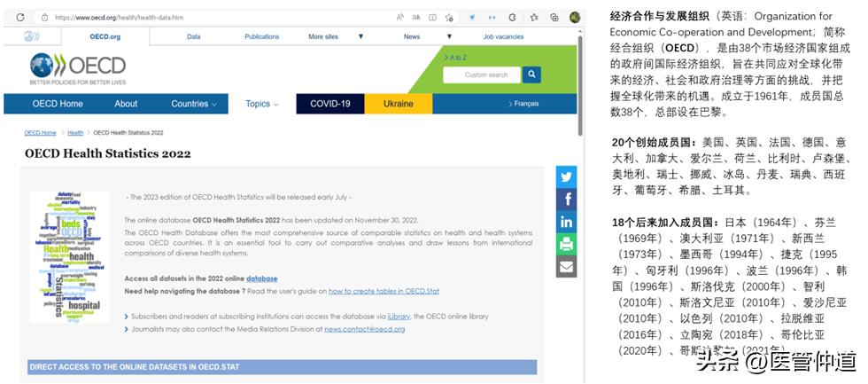Click the Health breadcrumb link
The width and height of the screenshot is (868, 384).
pyautogui.click(x=75, y=133)
